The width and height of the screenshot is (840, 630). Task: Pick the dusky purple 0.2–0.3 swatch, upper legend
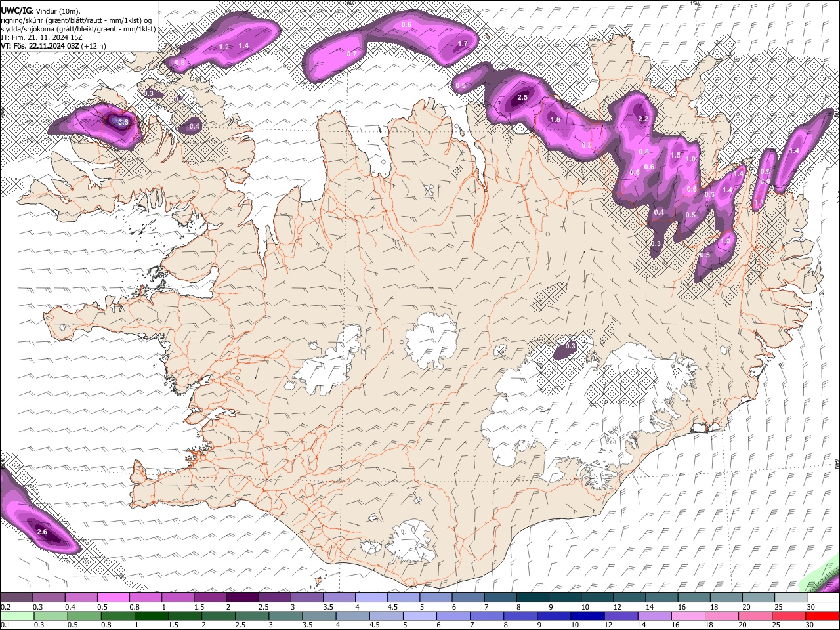click(16, 598)
